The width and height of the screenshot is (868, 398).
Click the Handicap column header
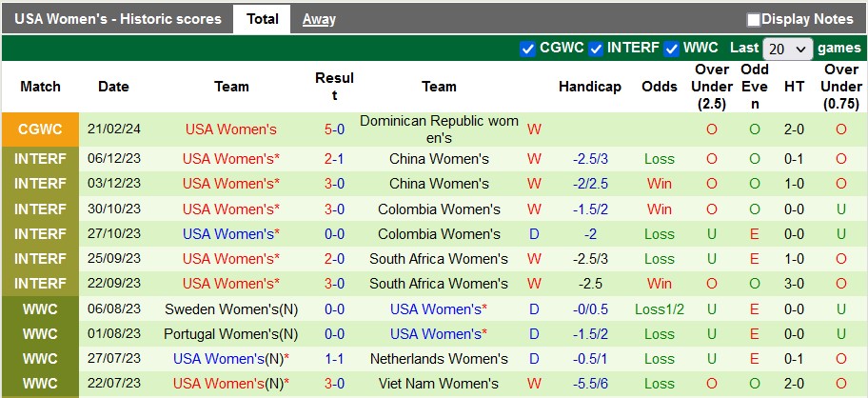[x=589, y=87]
